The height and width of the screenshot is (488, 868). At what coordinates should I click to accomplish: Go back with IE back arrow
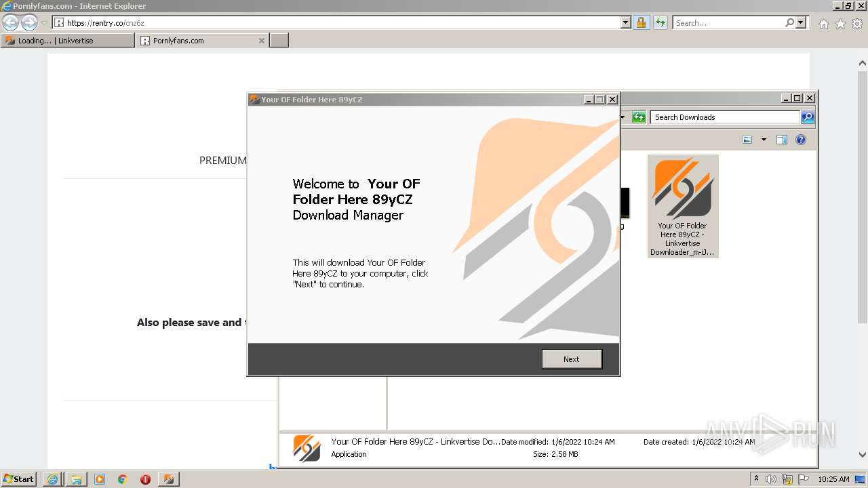[11, 22]
